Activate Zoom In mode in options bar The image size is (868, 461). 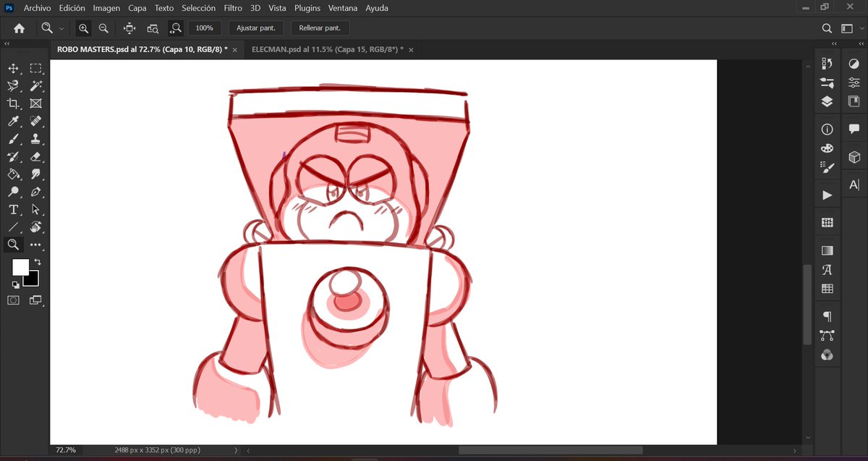[x=84, y=28]
